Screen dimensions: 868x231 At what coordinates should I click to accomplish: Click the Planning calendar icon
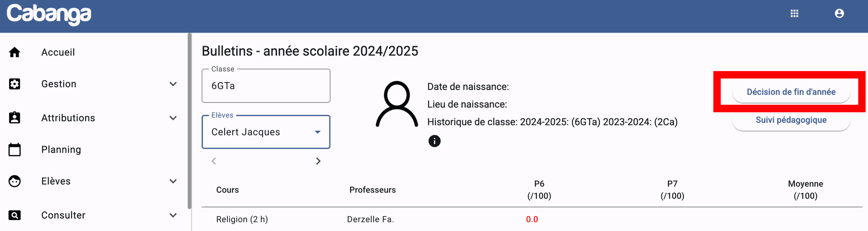(14, 150)
